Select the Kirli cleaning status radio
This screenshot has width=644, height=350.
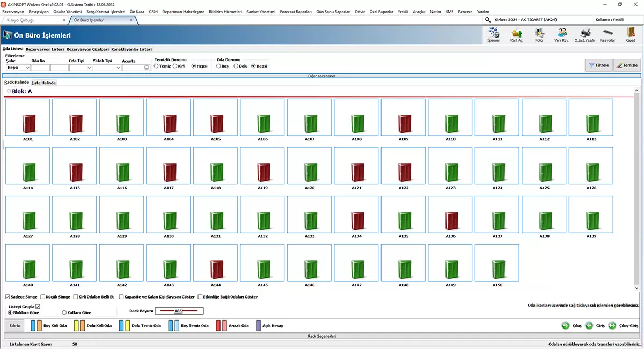(175, 66)
